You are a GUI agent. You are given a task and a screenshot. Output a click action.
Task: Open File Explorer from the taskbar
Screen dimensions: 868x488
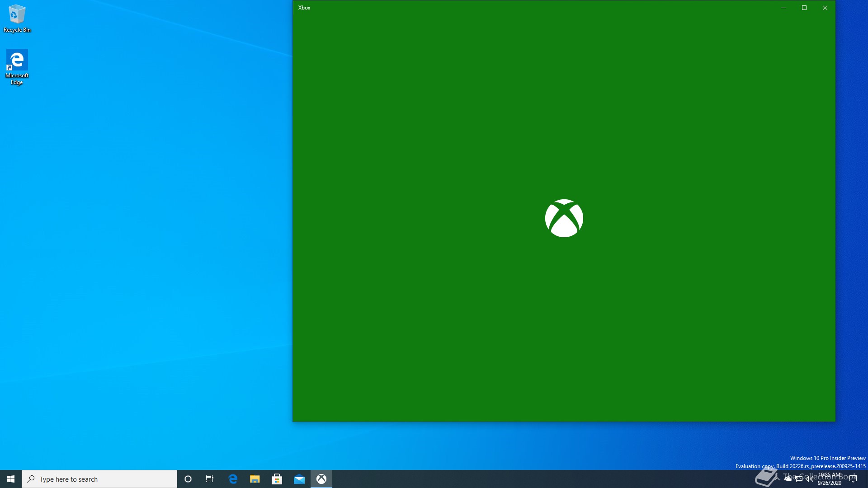click(255, 479)
